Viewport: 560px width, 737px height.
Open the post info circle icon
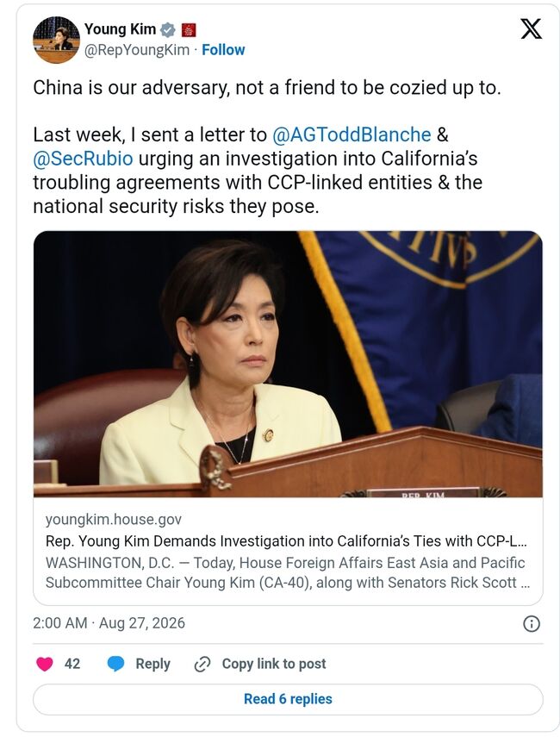pos(532,624)
